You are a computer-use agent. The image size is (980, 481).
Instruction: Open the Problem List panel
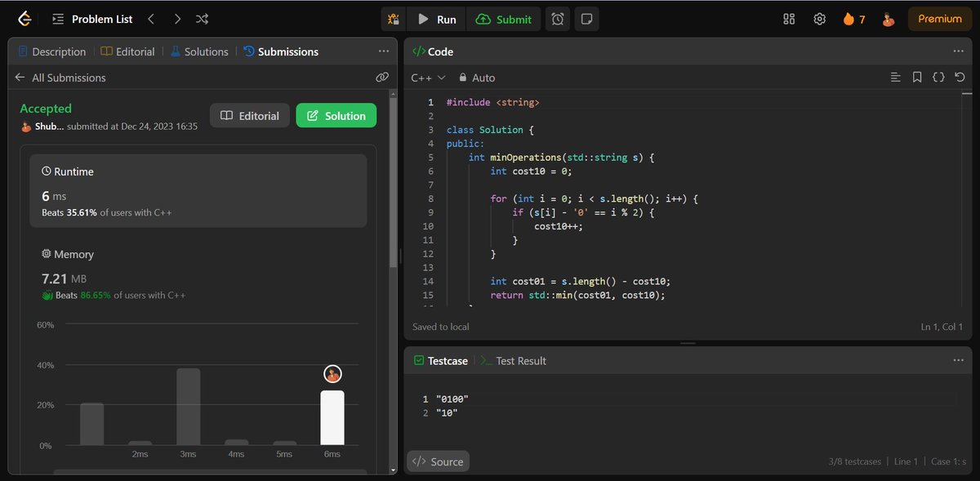click(x=92, y=19)
